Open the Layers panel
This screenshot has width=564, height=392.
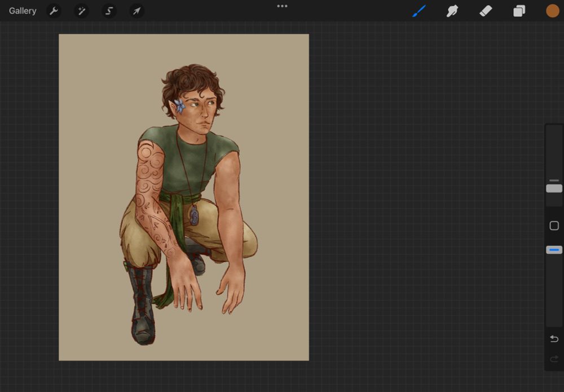tap(519, 11)
